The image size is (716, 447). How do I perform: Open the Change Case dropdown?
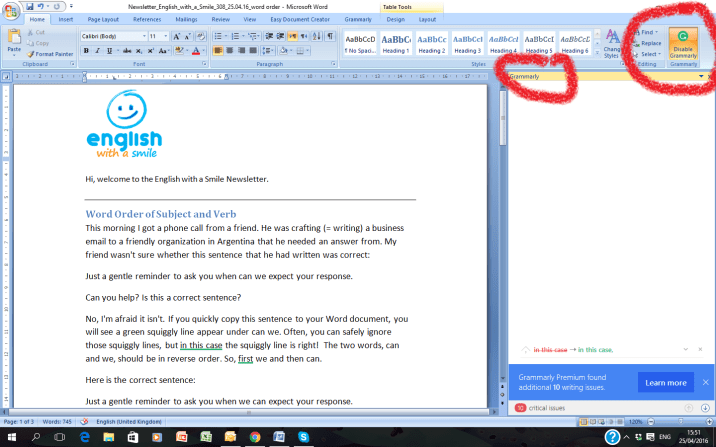click(x=164, y=51)
